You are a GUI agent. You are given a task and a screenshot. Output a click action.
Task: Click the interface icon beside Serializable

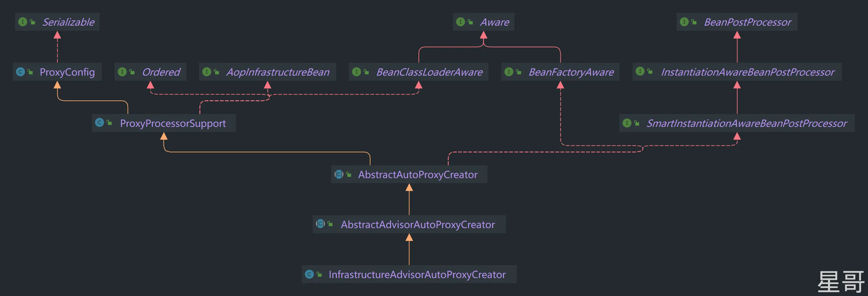pyautogui.click(x=23, y=22)
